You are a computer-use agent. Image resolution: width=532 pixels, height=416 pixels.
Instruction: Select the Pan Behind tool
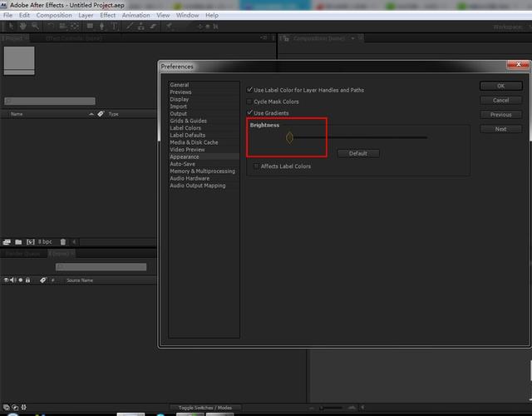[75, 26]
